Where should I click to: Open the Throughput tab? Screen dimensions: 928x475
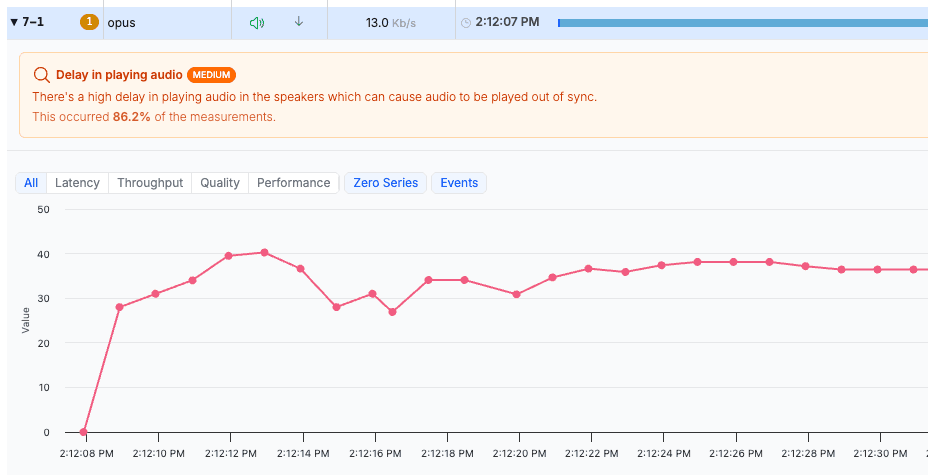(150, 183)
